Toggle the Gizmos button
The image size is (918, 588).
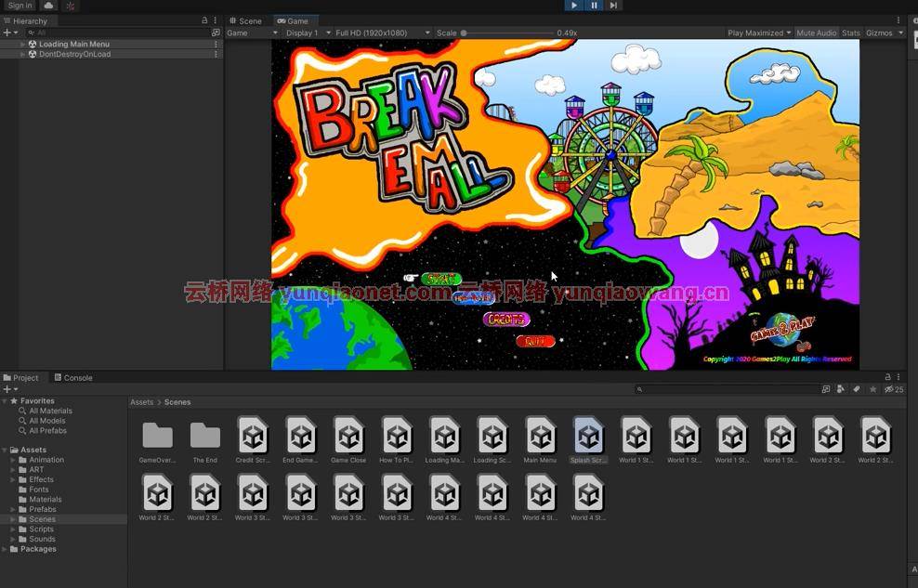pyautogui.click(x=879, y=33)
